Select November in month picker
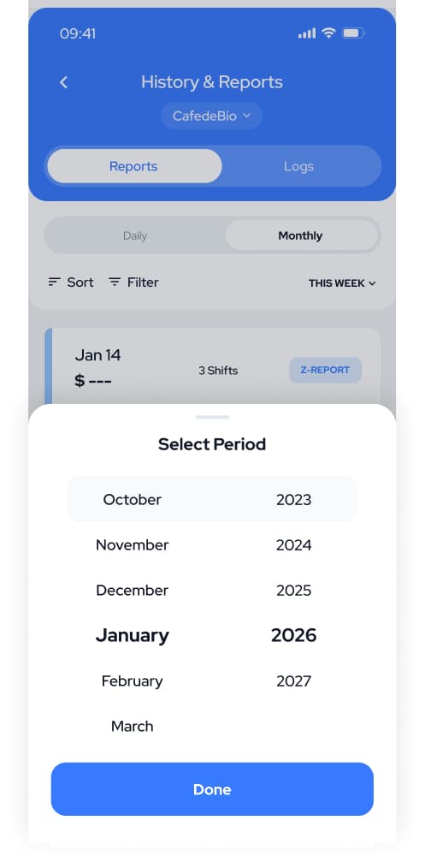This screenshot has width=425, height=868. click(132, 545)
